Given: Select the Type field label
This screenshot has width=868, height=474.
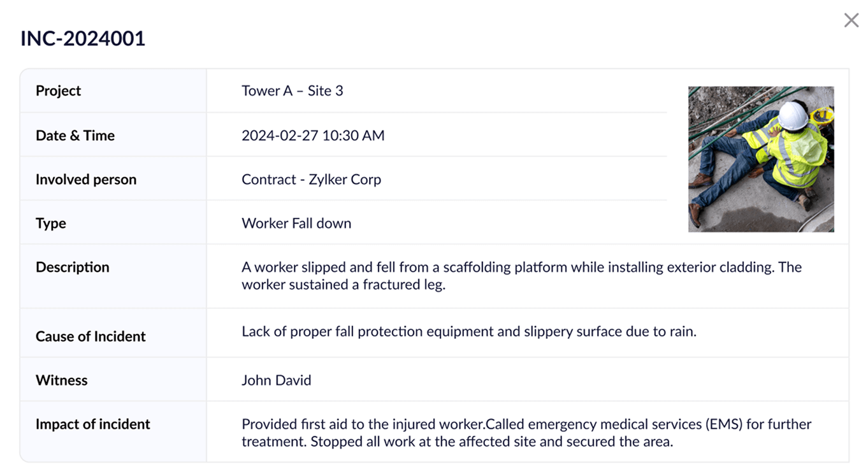Looking at the screenshot, I should 51,224.
